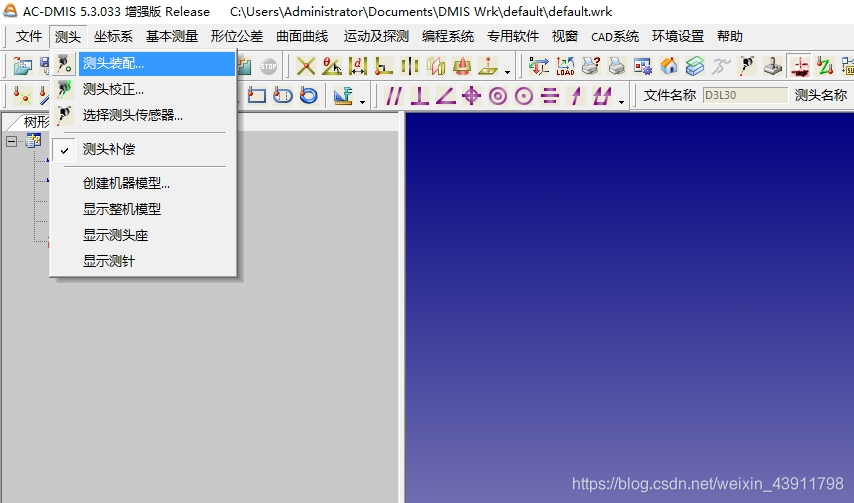The height and width of the screenshot is (503, 854).
Task: Open the 环境设置 menu
Action: tap(678, 36)
